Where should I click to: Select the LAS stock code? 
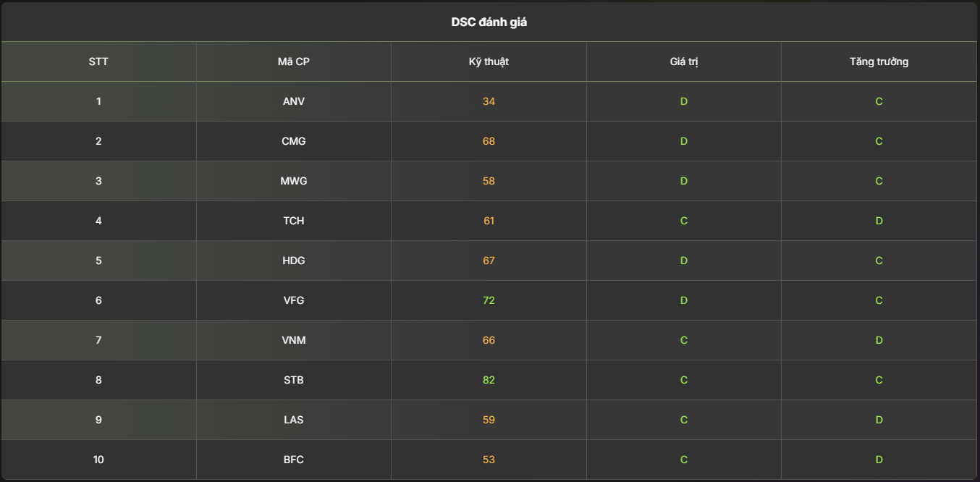(x=293, y=420)
